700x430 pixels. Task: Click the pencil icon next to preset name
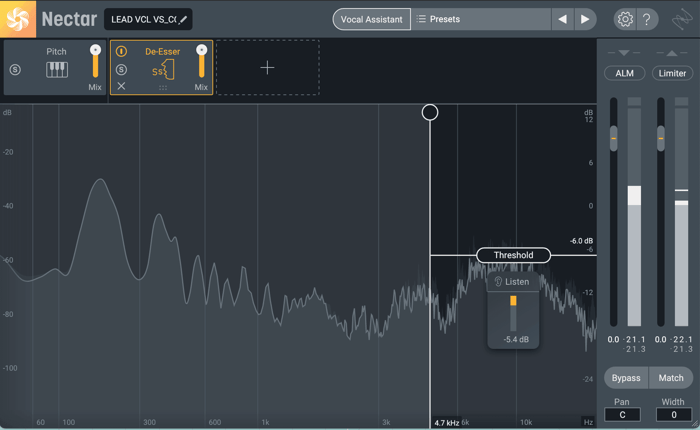pos(183,20)
